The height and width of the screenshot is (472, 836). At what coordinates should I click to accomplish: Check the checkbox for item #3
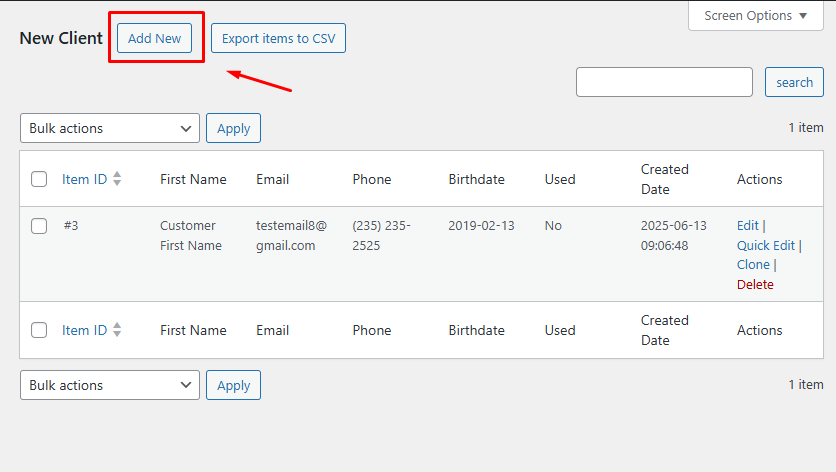pos(39,226)
